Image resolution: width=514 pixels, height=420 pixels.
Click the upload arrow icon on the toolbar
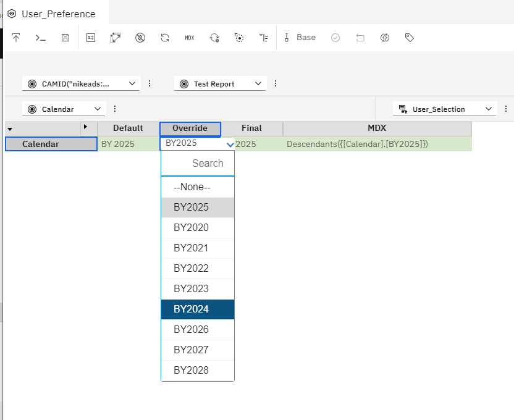(x=16, y=38)
